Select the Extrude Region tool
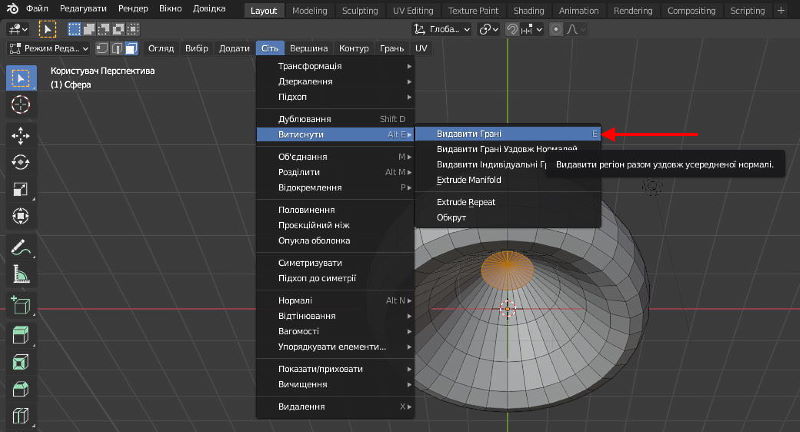Screen dimensions: 800x432 tap(21, 336)
